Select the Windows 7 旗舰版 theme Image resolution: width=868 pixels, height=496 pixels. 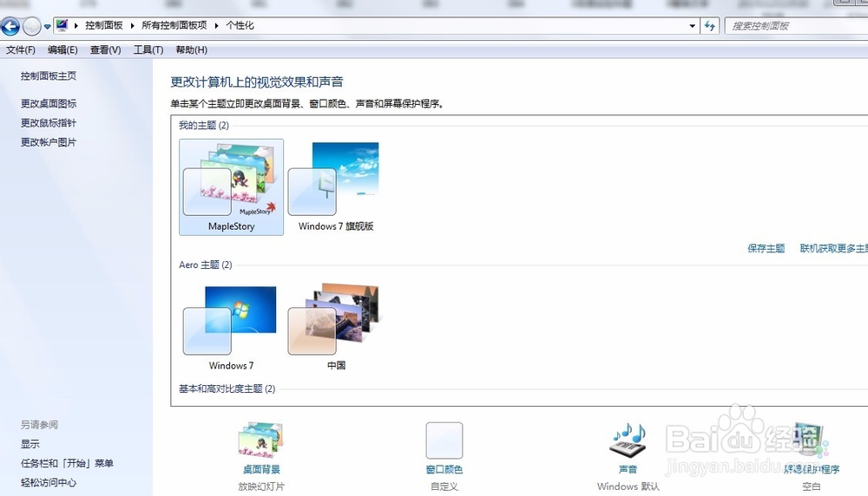point(336,187)
